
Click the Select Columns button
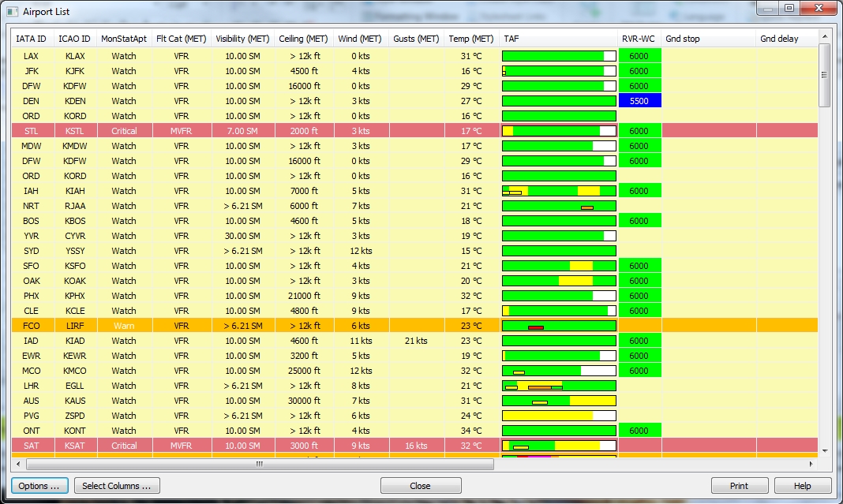(x=117, y=486)
